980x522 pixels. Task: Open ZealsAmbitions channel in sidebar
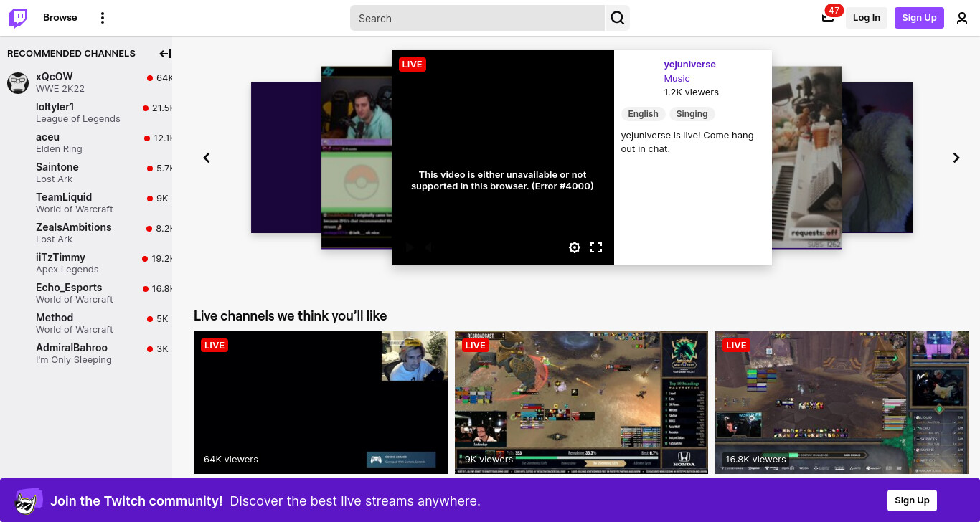(x=86, y=233)
